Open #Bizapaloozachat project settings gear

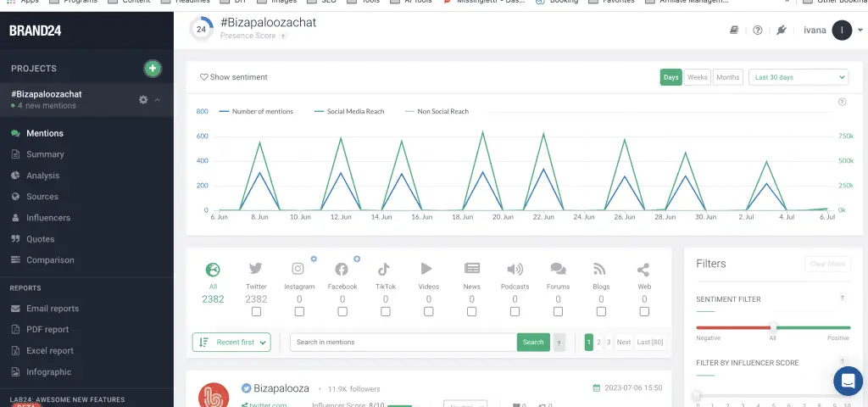143,100
